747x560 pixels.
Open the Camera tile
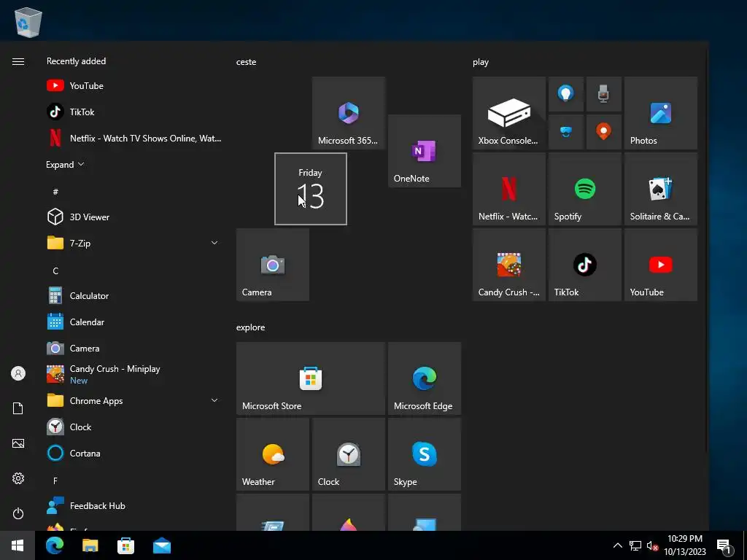pos(273,265)
